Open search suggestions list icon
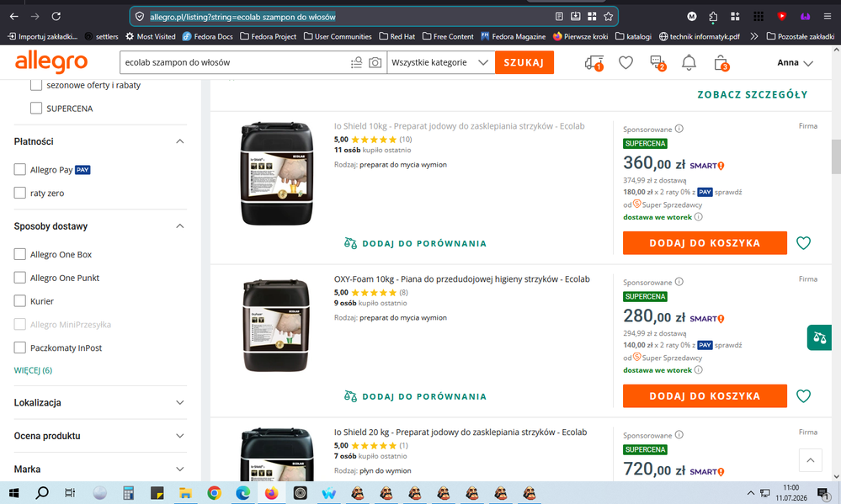 tap(356, 63)
